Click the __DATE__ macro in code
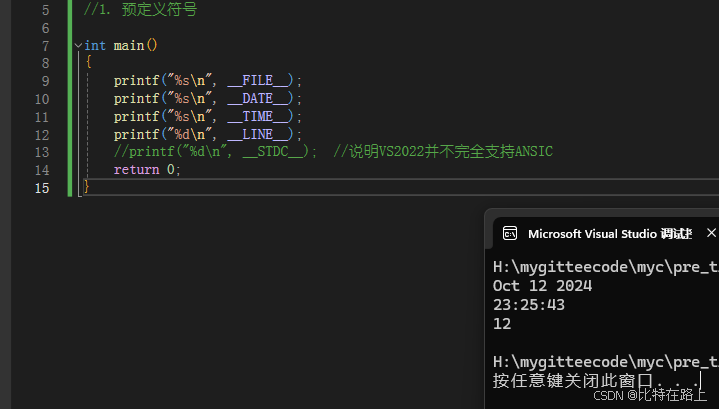This screenshot has height=409, width=719. click(259, 99)
